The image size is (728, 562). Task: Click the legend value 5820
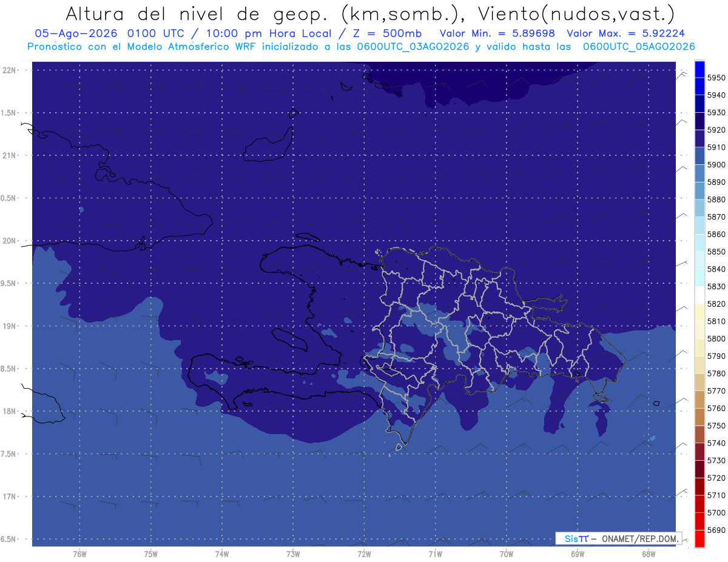pyautogui.click(x=716, y=304)
